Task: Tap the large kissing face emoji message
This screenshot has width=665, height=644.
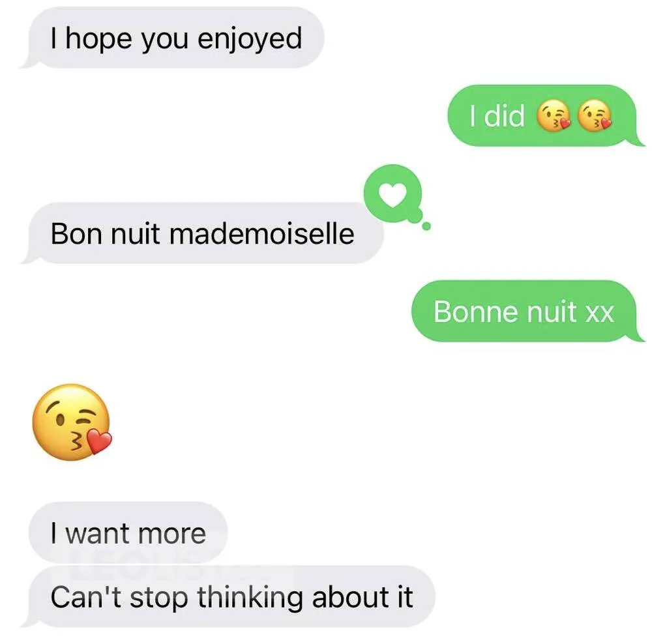Action: tap(72, 422)
